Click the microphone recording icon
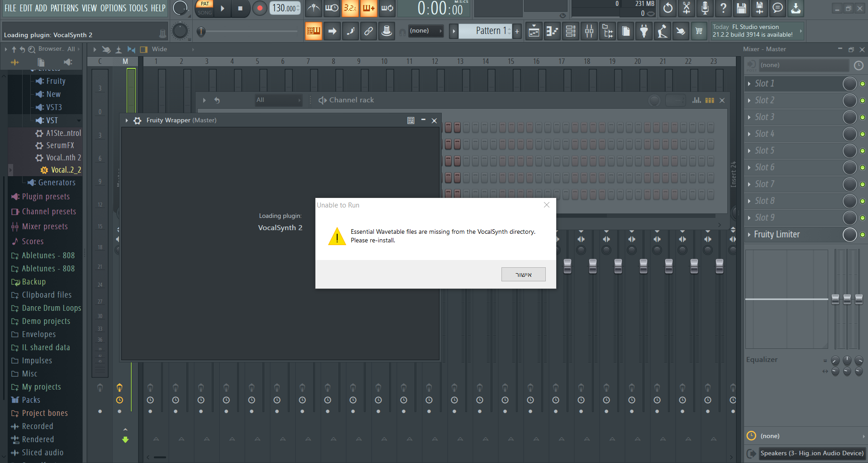This screenshot has height=463, width=868. (x=705, y=8)
